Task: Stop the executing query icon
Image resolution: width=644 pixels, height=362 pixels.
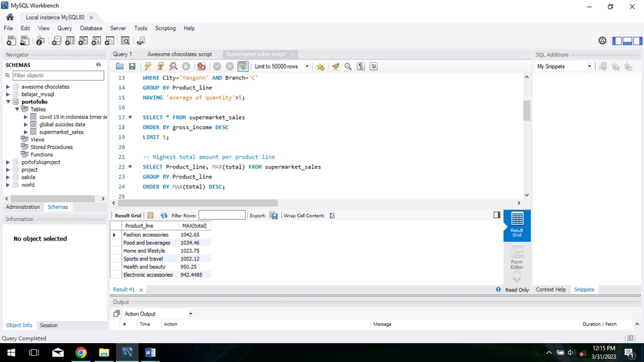Action: click(186, 66)
